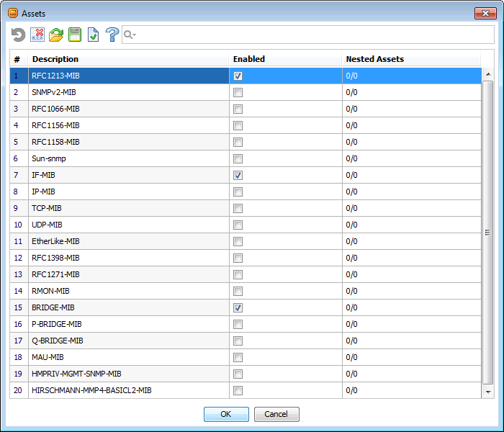Image resolution: width=504 pixels, height=432 pixels.
Task: Enable the IP-MIB checkbox
Action: [238, 192]
